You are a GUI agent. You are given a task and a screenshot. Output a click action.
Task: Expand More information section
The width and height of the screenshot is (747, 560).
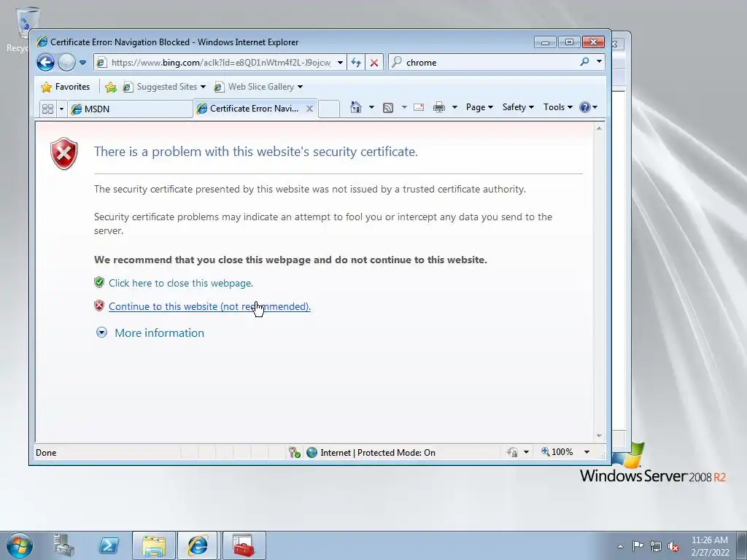[150, 332]
